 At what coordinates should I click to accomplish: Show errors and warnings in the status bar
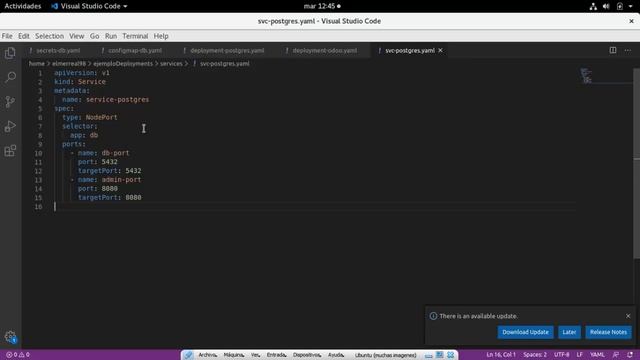(x=18, y=355)
